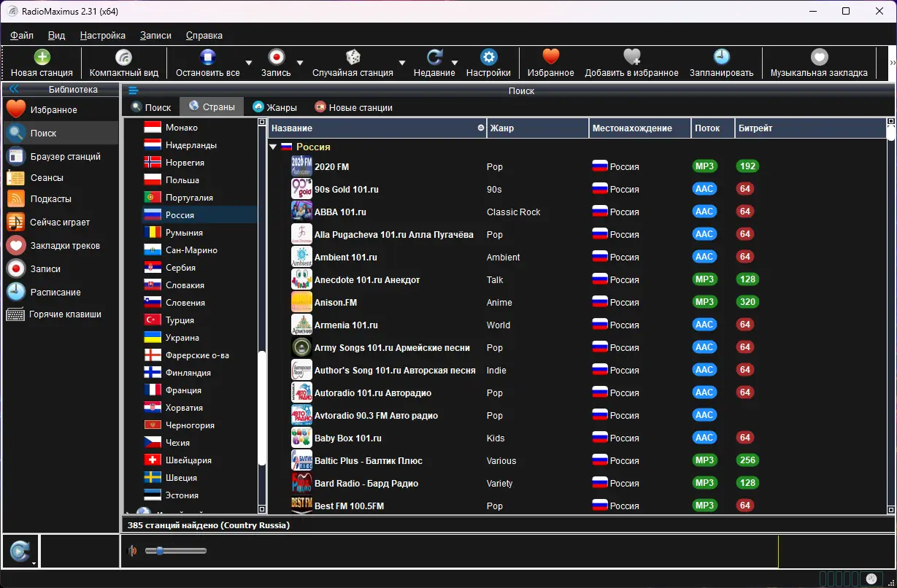Collapse the Библиотека panel with double arrows

(13, 90)
